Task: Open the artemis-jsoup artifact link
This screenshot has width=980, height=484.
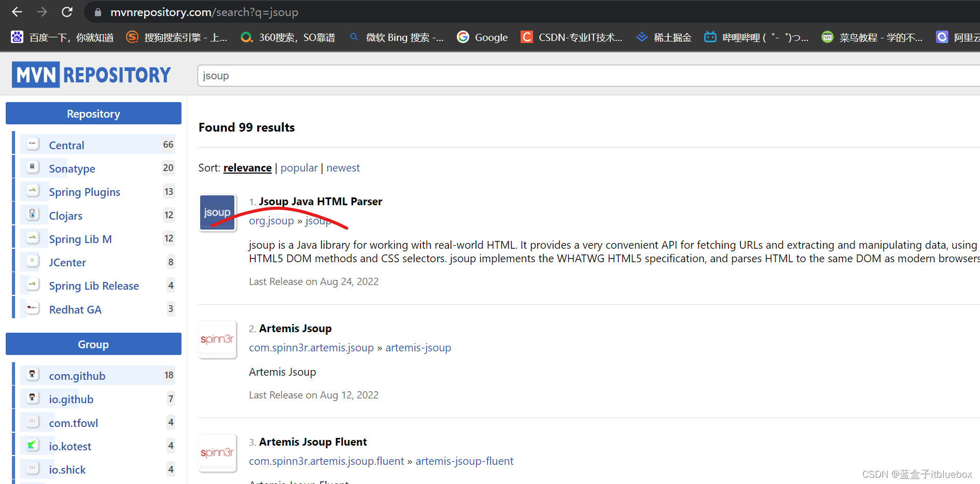Action: click(x=418, y=348)
